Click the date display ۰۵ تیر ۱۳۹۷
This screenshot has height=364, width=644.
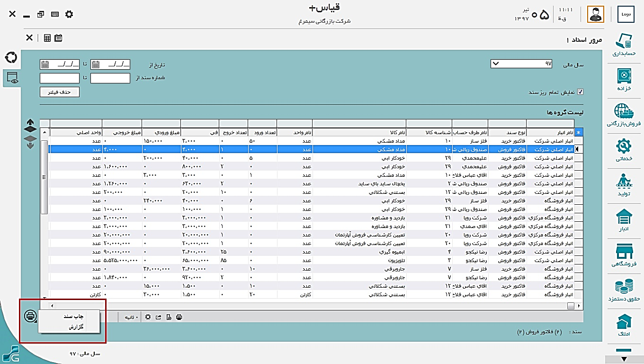[533, 14]
